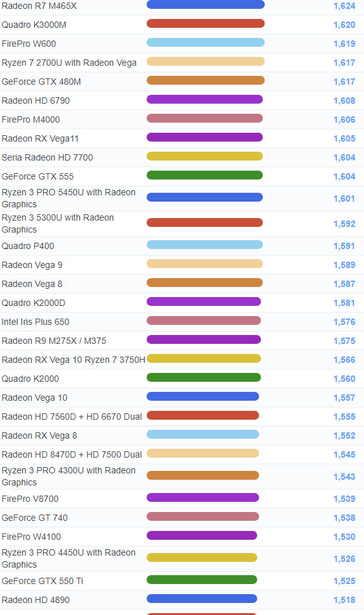The image size is (364, 615).
Task: Click the Quadro K3000M red score bar
Action: (x=205, y=23)
